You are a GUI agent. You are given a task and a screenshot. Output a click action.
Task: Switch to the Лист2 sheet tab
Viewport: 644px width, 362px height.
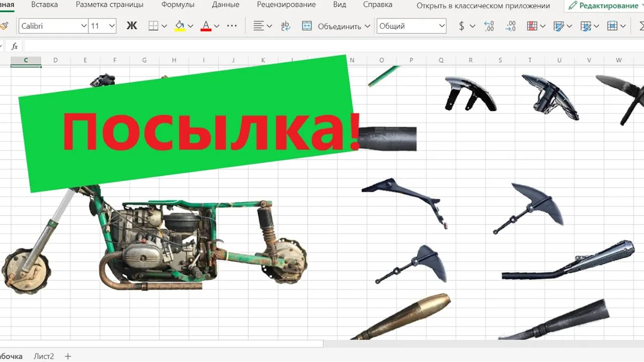coord(44,356)
